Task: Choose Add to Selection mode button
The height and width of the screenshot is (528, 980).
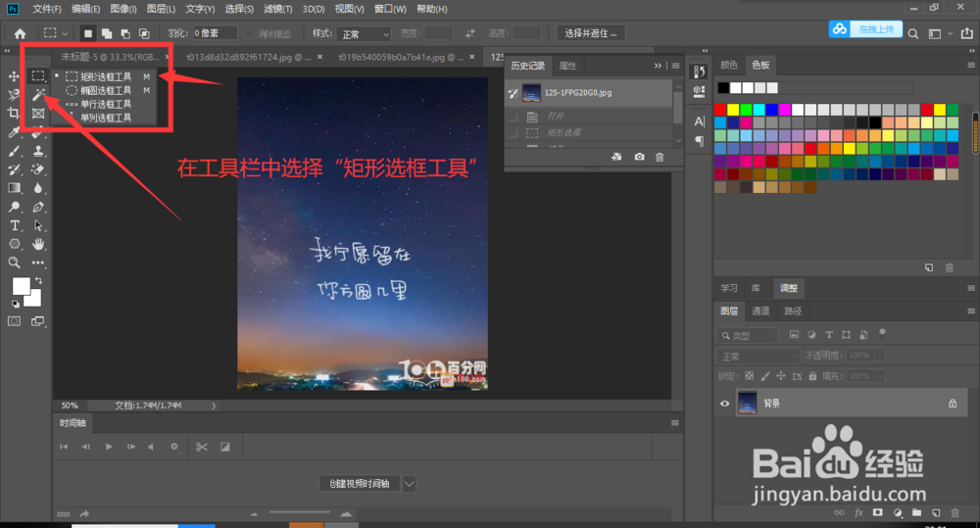Action: (107, 33)
